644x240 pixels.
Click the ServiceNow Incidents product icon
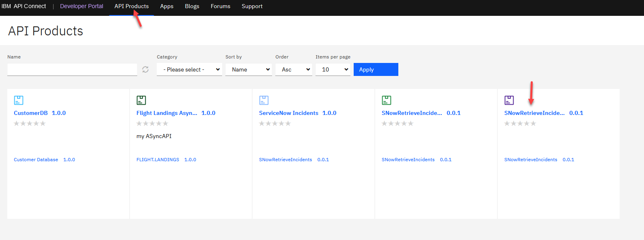[x=264, y=100]
